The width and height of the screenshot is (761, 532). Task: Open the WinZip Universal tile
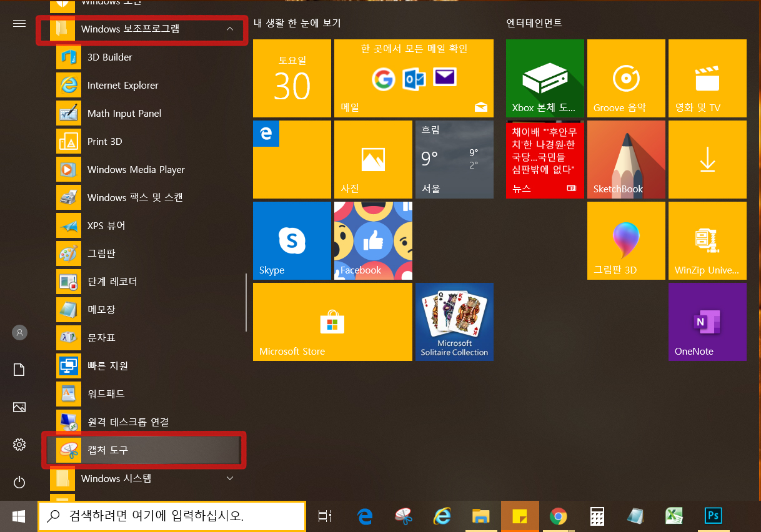click(x=707, y=240)
